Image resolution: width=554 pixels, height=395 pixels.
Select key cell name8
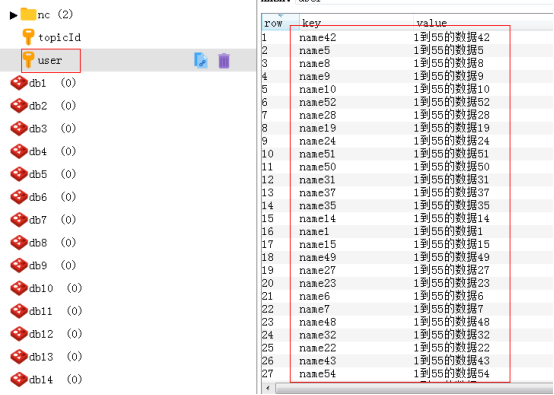(314, 63)
